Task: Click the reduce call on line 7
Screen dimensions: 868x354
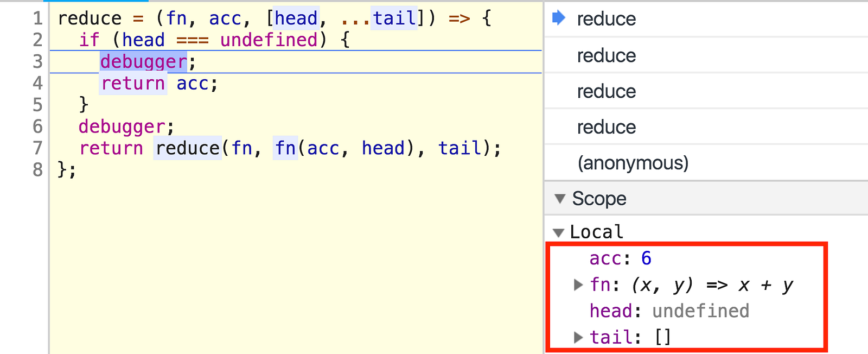Action: pyautogui.click(x=188, y=148)
